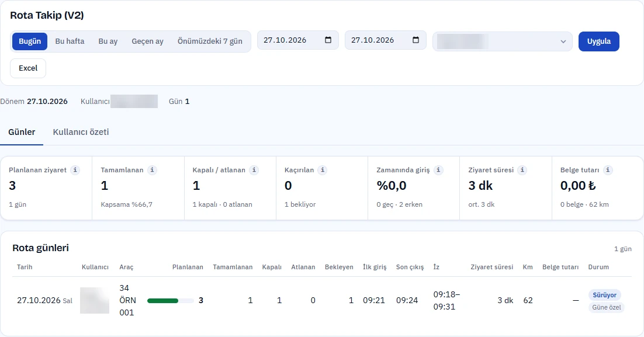Switch to the Kullanıcı özeti tab

(81, 132)
